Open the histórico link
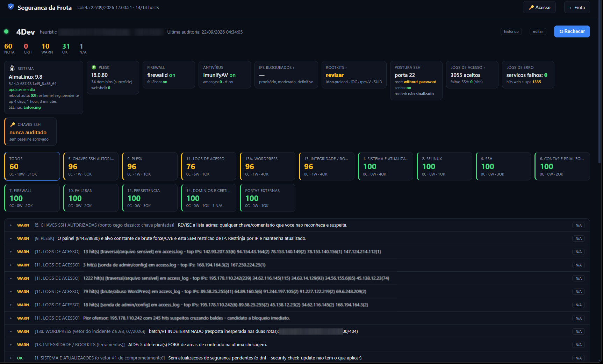This screenshot has height=364, width=603. click(x=511, y=31)
